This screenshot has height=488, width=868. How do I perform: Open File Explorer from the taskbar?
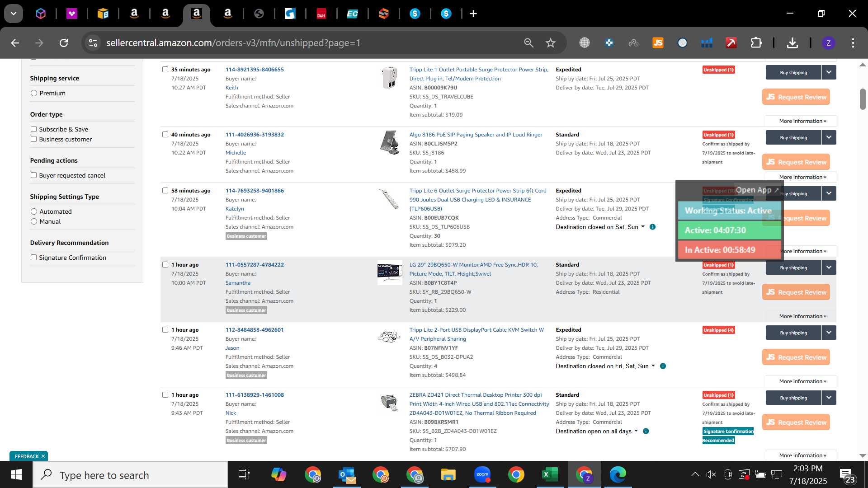tap(448, 475)
